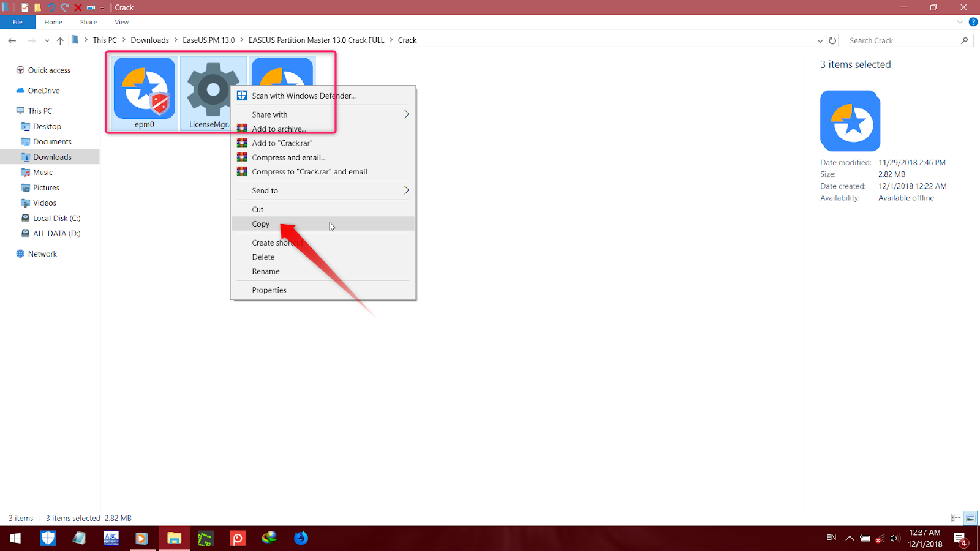This screenshot has height=551, width=980.
Task: Open ALL DATA (D:) in navigation pane
Action: tap(56, 233)
